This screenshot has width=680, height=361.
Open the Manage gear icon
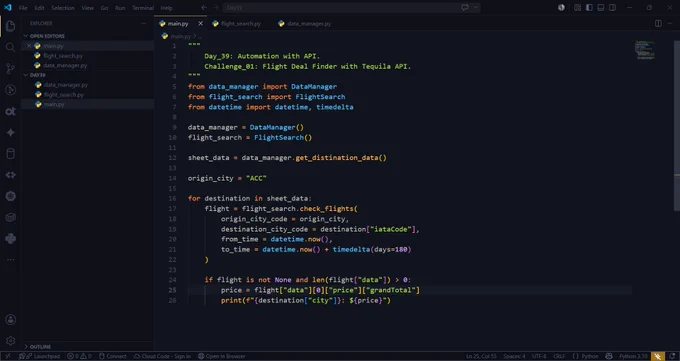[10, 341]
